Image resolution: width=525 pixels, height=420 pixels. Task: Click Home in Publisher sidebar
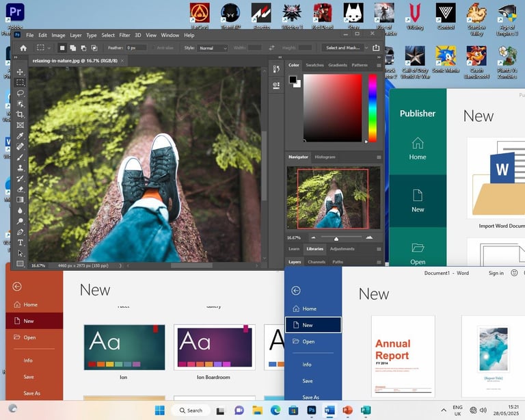click(x=418, y=148)
